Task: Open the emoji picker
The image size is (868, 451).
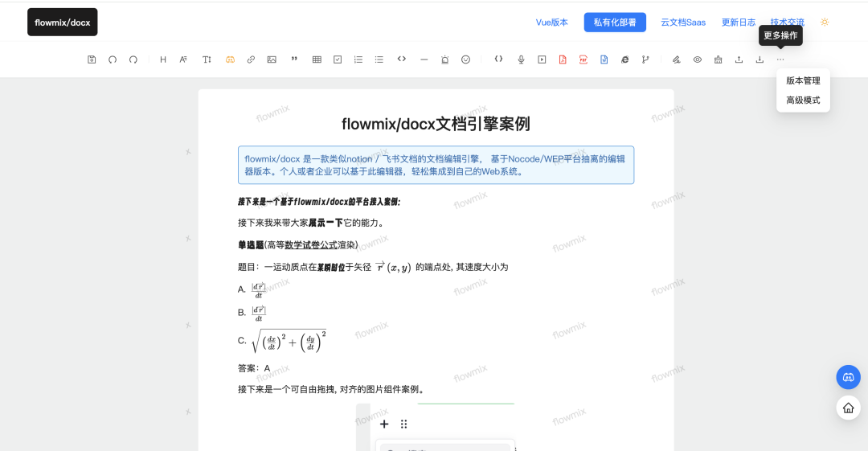Action: [465, 59]
